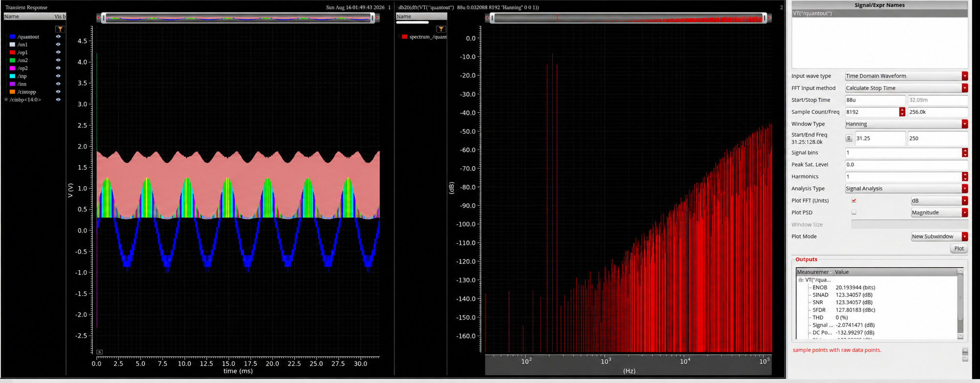Toggle visibility of /cintopp signal

click(x=58, y=92)
